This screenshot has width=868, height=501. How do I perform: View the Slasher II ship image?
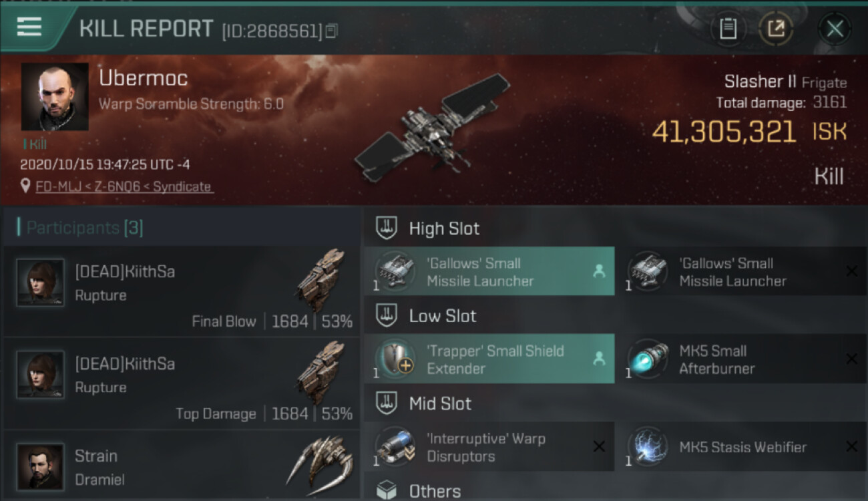(433, 128)
